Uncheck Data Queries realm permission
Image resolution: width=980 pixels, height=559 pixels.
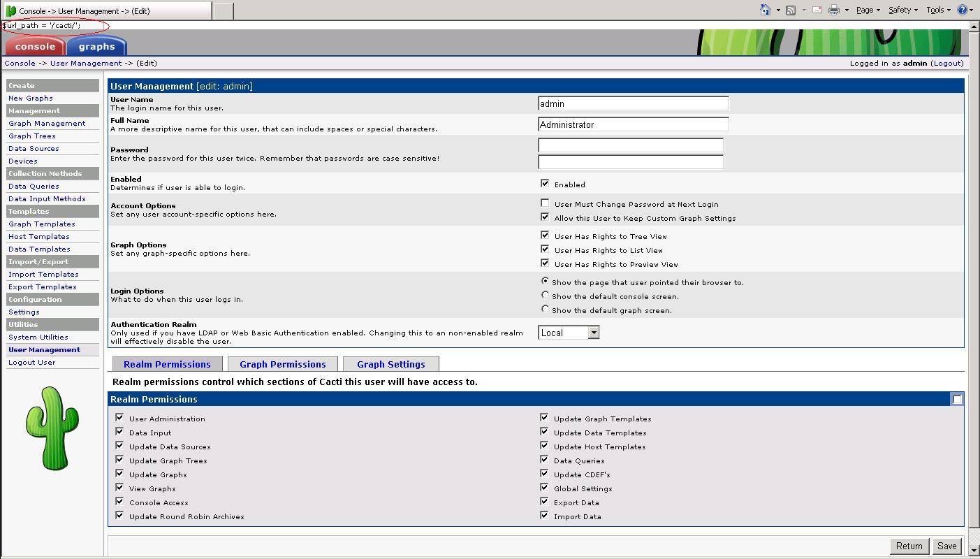click(544, 459)
